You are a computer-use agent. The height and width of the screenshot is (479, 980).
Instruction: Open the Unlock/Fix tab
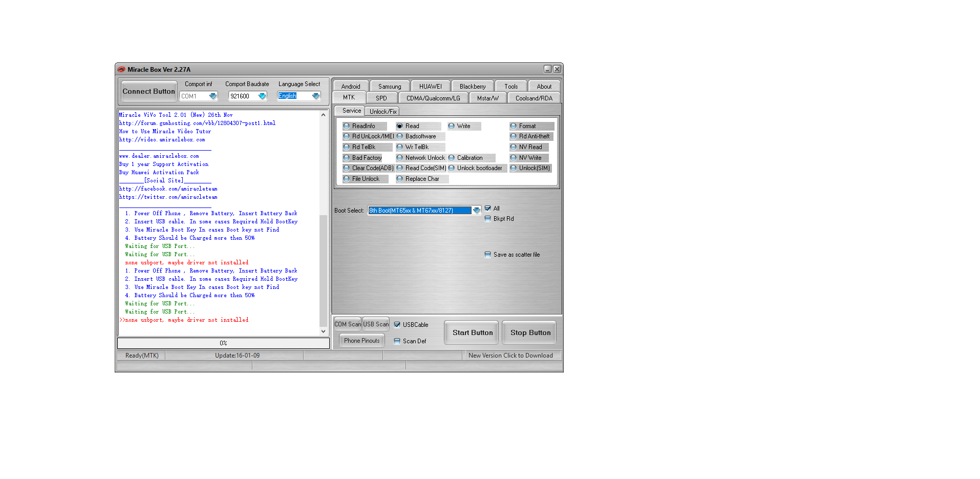click(x=383, y=111)
